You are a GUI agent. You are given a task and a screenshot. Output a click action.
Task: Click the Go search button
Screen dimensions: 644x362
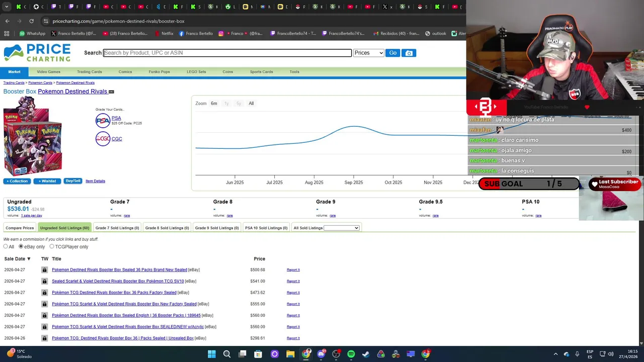[392, 53]
